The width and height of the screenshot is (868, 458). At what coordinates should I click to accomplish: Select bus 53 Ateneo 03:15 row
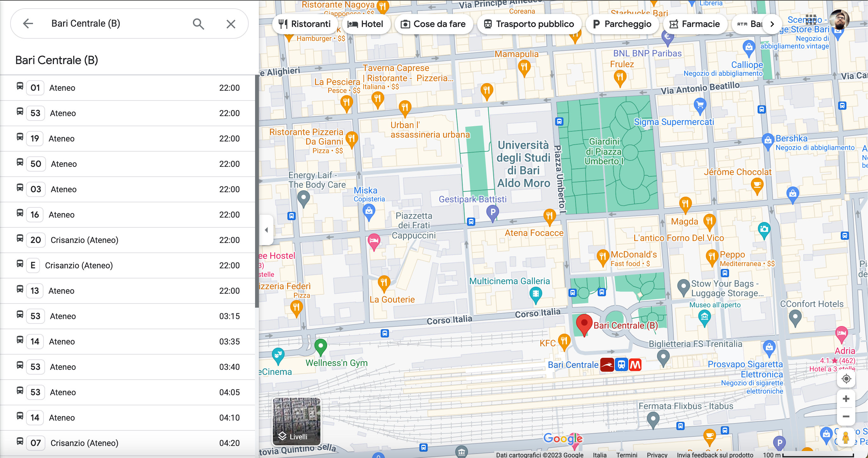click(x=127, y=316)
